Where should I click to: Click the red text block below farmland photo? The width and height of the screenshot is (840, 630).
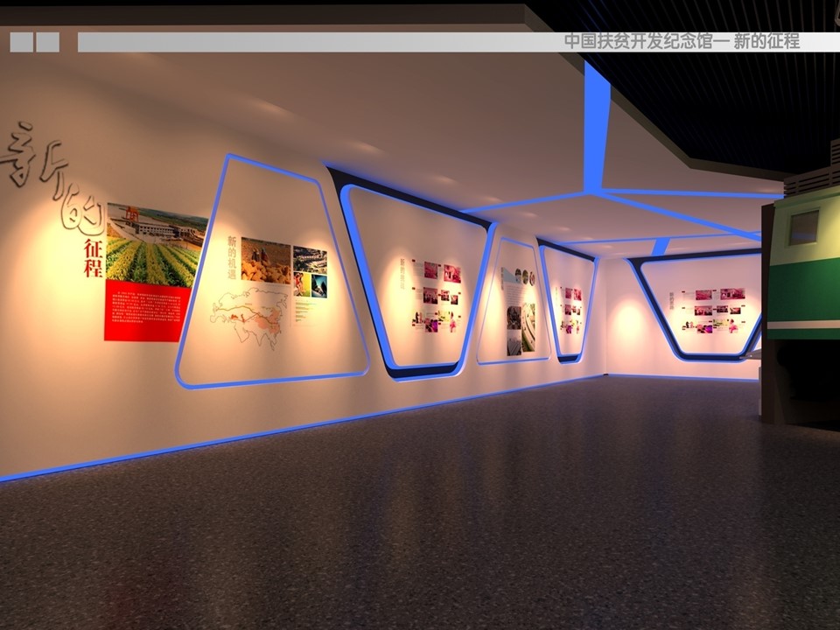pos(146,311)
